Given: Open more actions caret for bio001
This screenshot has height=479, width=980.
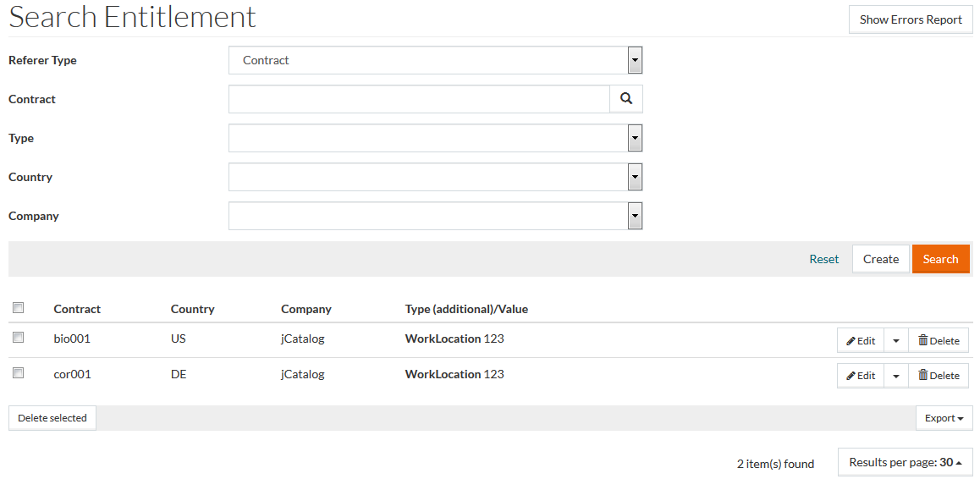Looking at the screenshot, I should coord(896,340).
